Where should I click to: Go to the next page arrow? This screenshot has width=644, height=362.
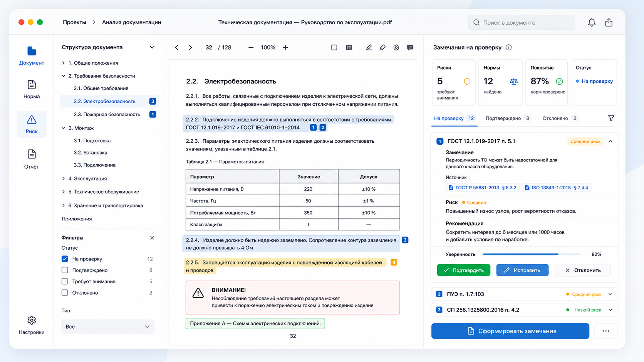(190, 48)
